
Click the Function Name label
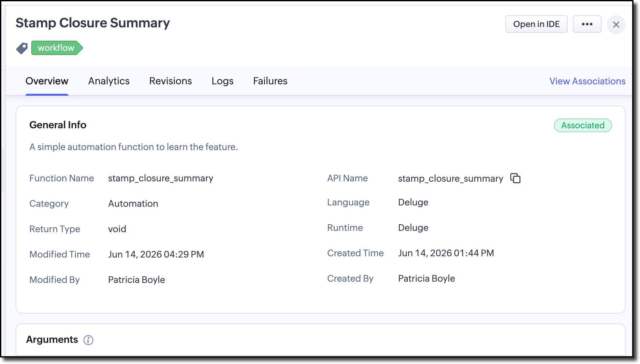pyautogui.click(x=62, y=178)
